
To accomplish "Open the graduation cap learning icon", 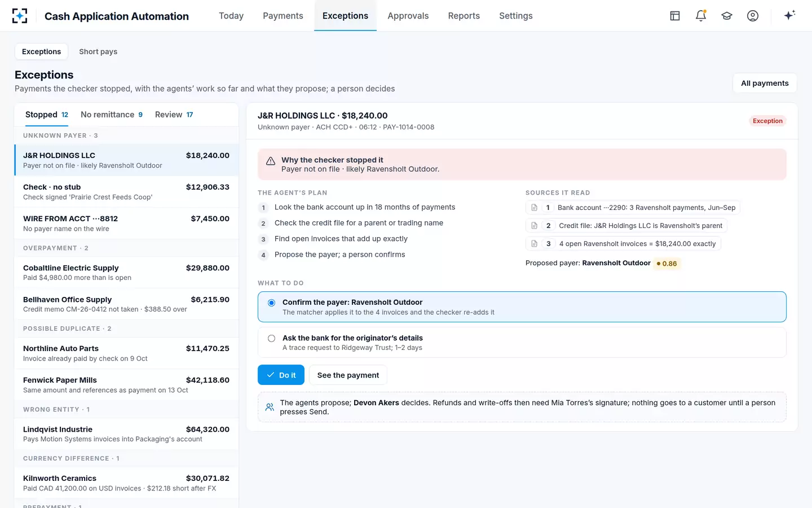I will [x=727, y=16].
